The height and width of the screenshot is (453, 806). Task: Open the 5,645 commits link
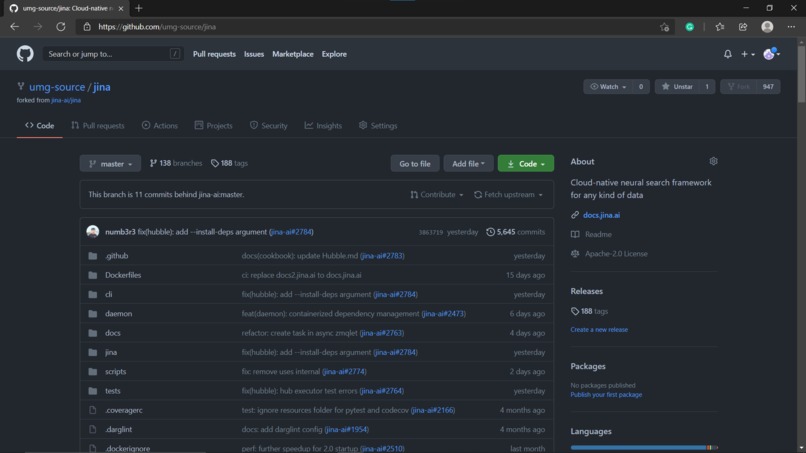[516, 232]
